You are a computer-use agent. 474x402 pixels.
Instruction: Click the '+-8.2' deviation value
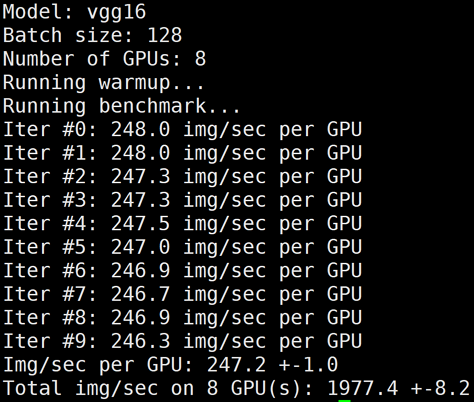pos(440,389)
